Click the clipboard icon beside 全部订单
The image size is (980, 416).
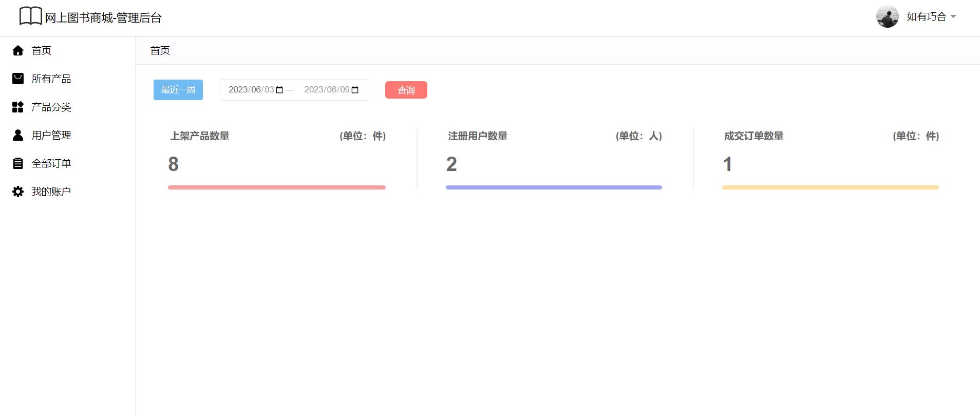(x=18, y=163)
